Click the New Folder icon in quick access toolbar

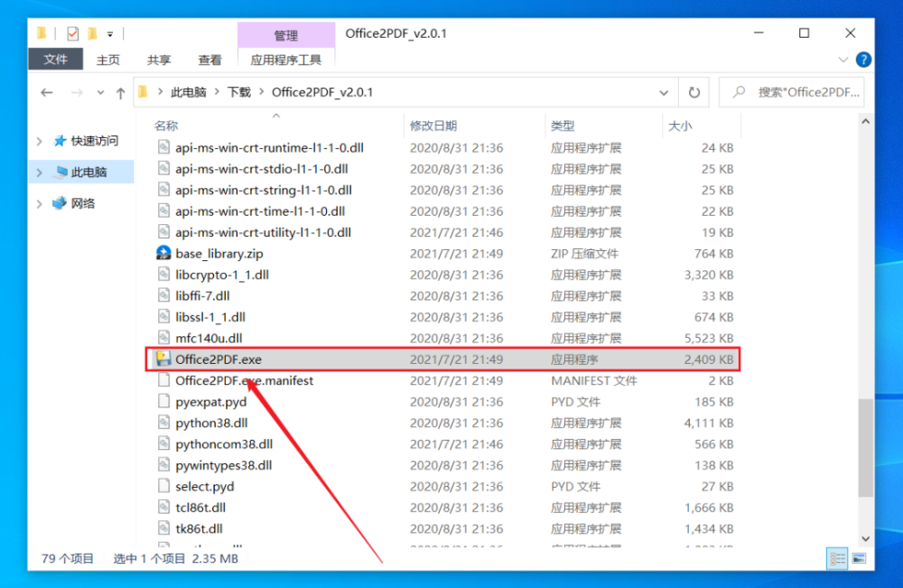92,34
